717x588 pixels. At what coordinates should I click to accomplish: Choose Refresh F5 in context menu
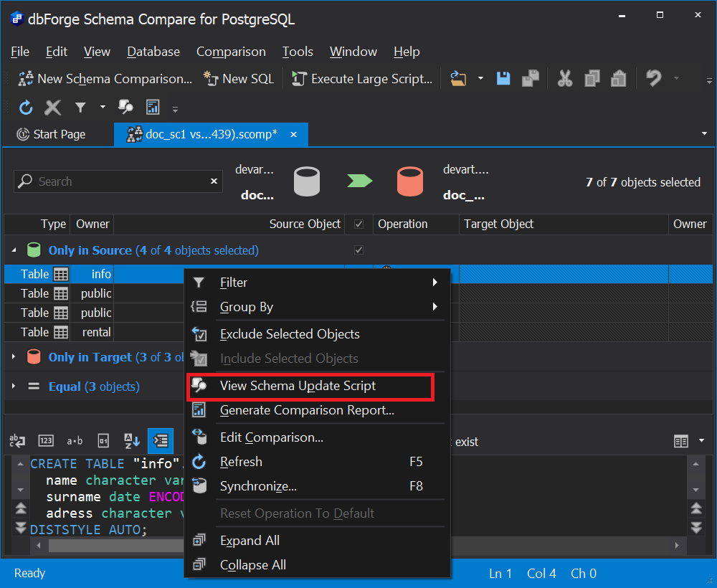pyautogui.click(x=317, y=462)
